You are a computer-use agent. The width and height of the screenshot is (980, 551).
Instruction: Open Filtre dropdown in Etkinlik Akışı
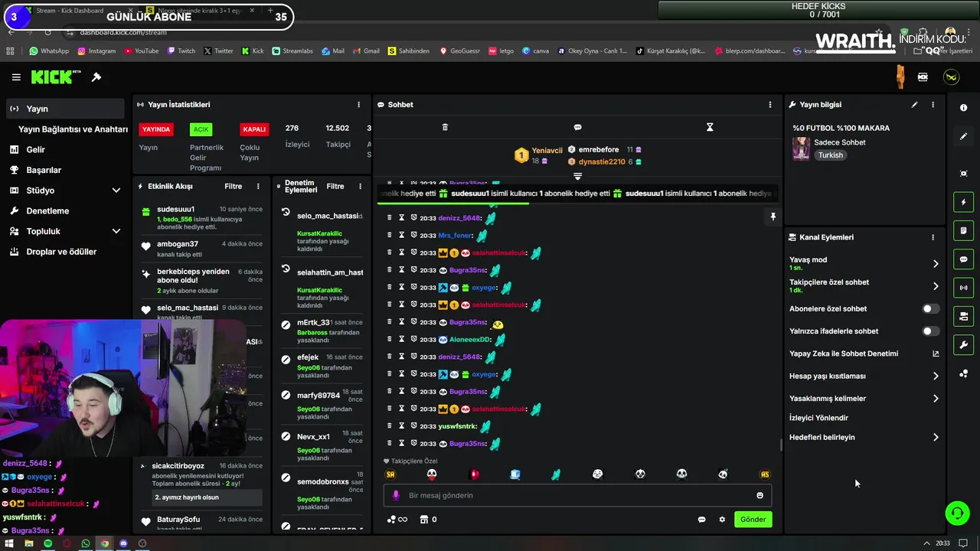(233, 186)
